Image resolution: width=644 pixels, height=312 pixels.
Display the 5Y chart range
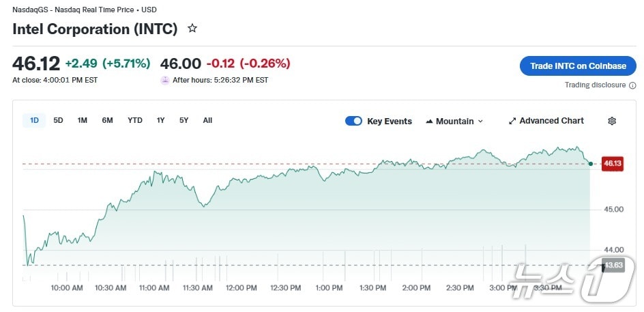point(184,120)
